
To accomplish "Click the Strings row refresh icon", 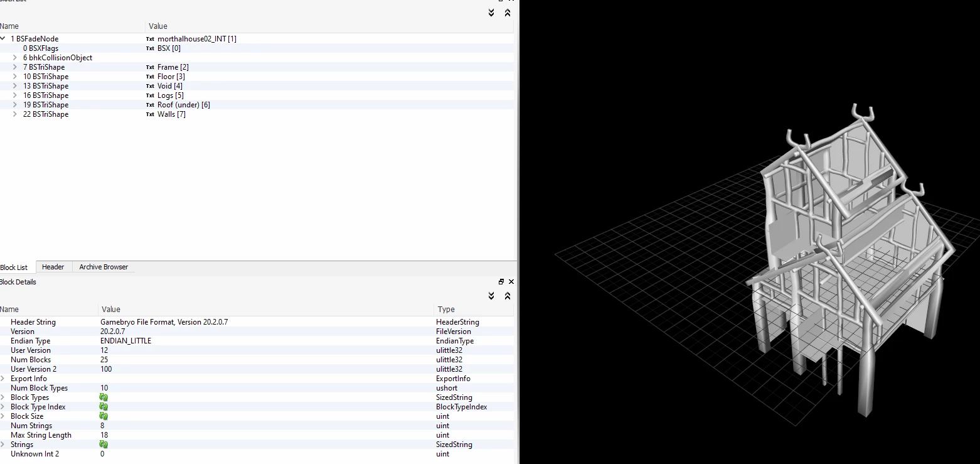I will pyautogui.click(x=104, y=445).
